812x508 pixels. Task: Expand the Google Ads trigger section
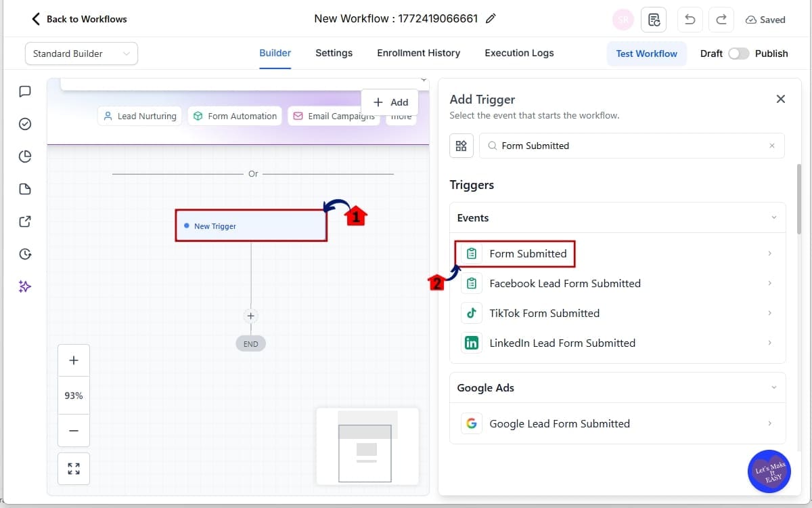click(x=774, y=387)
